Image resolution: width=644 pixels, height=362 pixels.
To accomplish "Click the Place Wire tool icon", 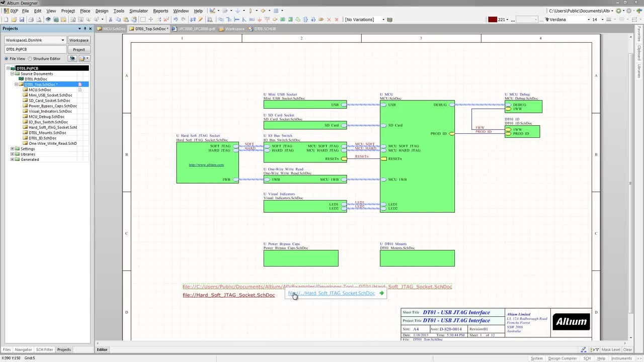I will (220, 20).
